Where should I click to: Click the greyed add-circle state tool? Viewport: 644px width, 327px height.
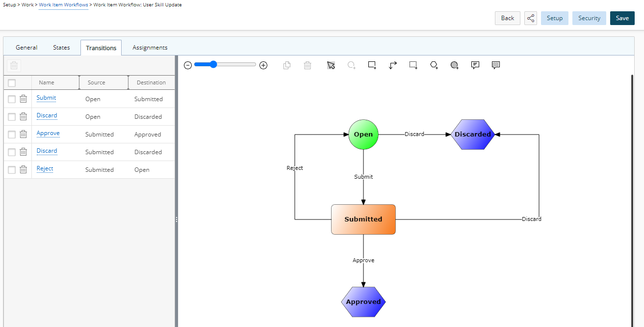pyautogui.click(x=352, y=65)
